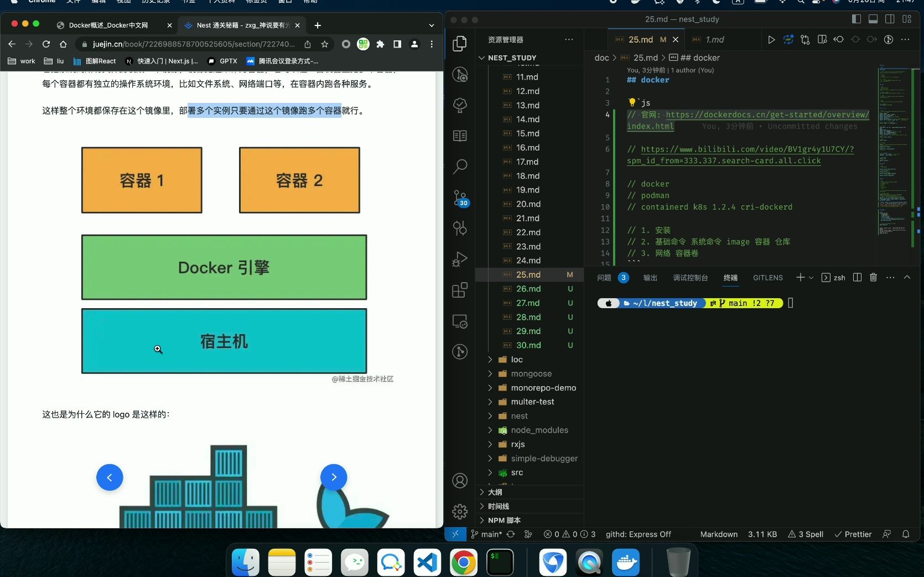Screen dimensions: 924x577
Task: Expand the loc folder
Action: (x=517, y=360)
